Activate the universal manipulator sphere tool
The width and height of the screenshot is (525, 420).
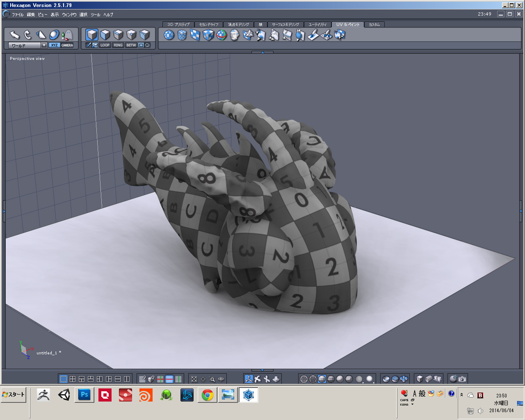(x=54, y=35)
